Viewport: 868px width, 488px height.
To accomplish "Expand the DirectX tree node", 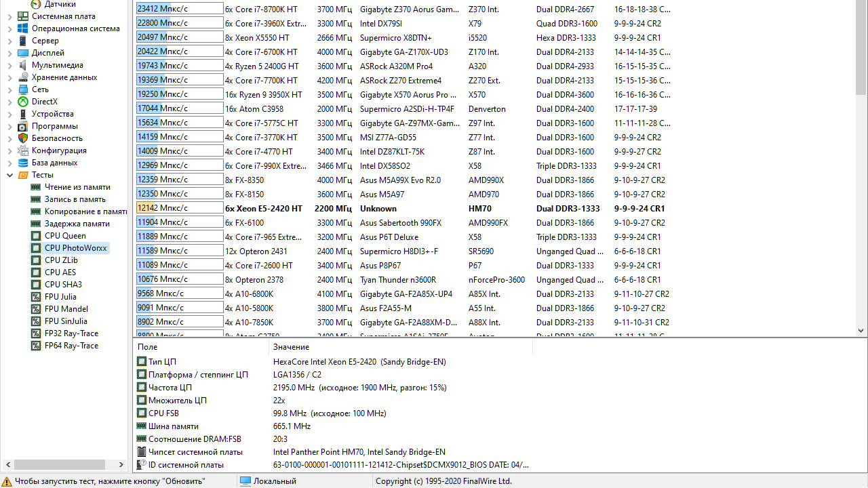I will click(x=10, y=102).
